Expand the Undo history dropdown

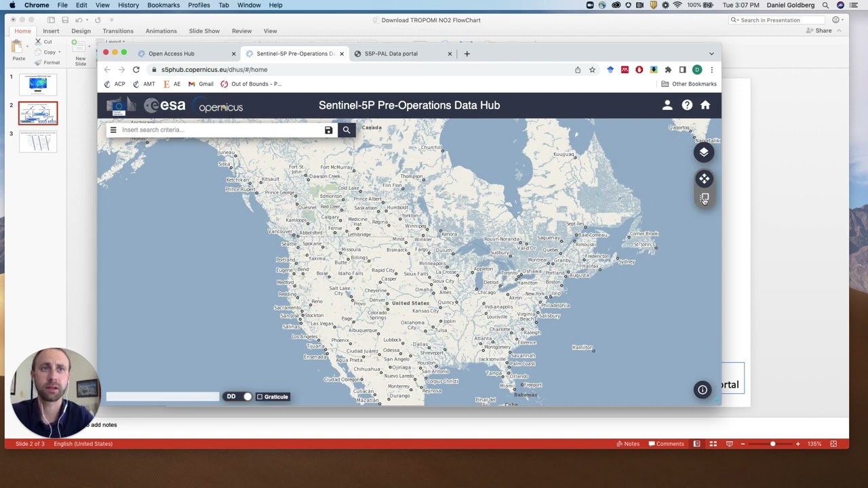pyautogui.click(x=87, y=20)
